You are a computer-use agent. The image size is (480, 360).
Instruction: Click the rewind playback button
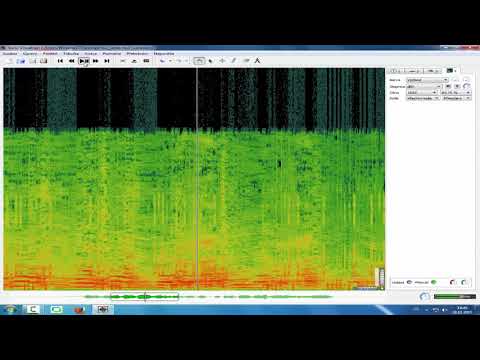pyautogui.click(x=72, y=61)
